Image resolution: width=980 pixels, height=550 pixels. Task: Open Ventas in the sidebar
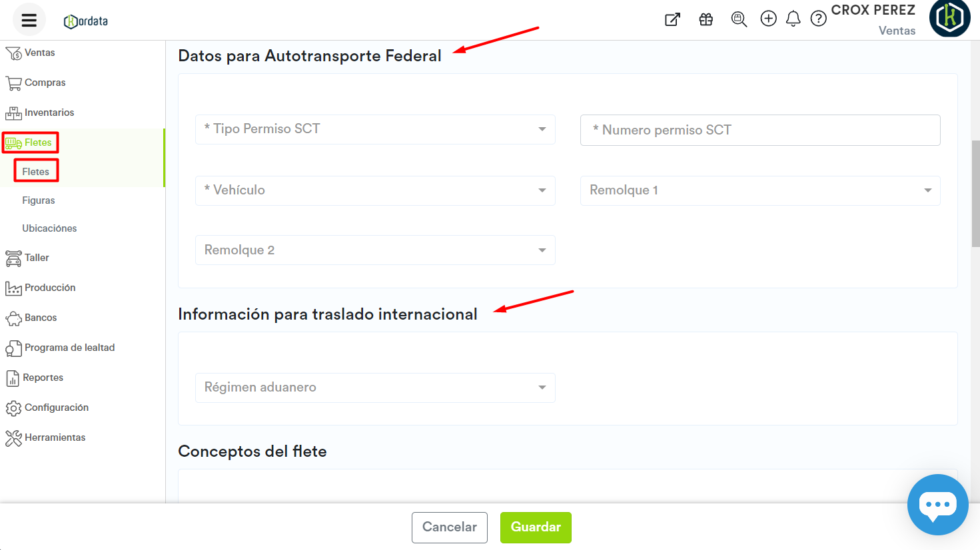pyautogui.click(x=39, y=53)
